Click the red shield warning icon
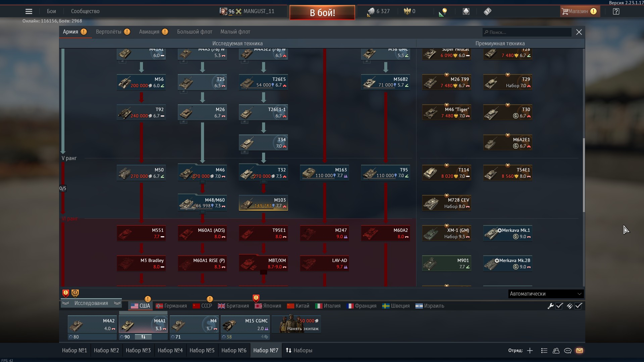The width and height of the screenshot is (644, 362). click(66, 293)
